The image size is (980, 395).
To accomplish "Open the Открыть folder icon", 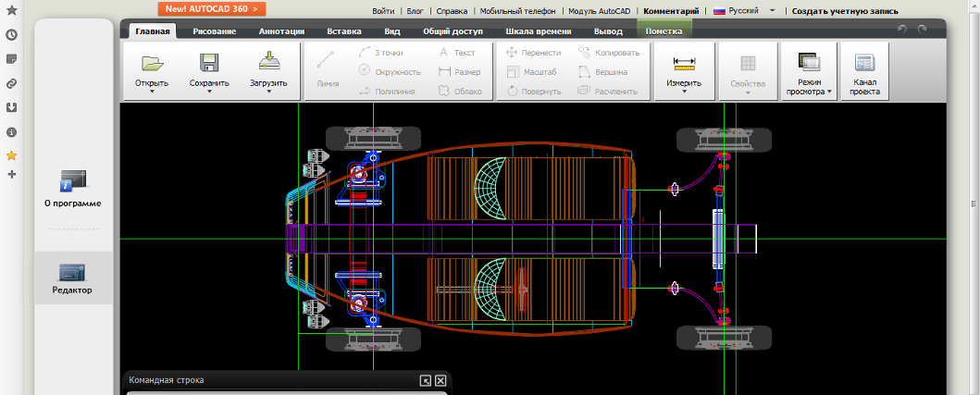I will click(x=152, y=63).
